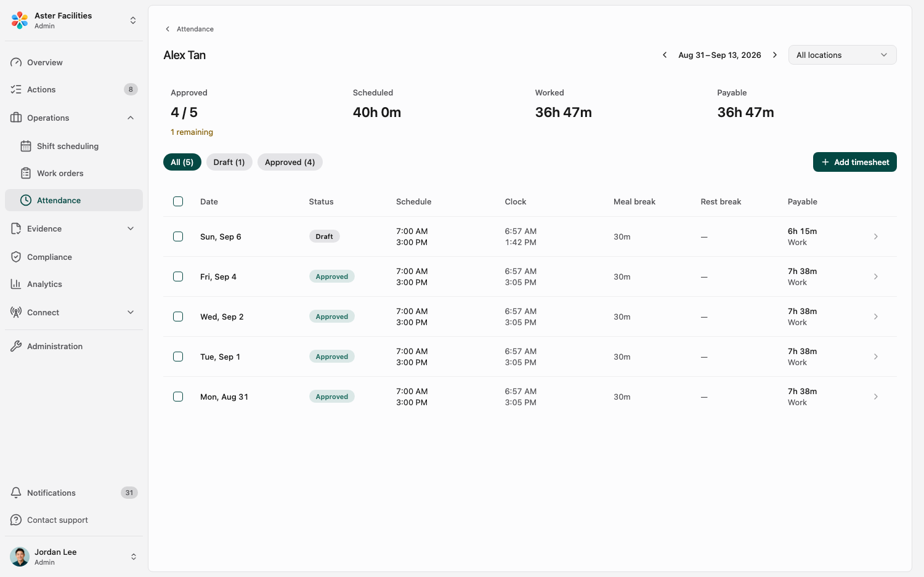Screen dimensions: 924x577
Task: Click the Administration wrench icon
Action: pyautogui.click(x=16, y=346)
